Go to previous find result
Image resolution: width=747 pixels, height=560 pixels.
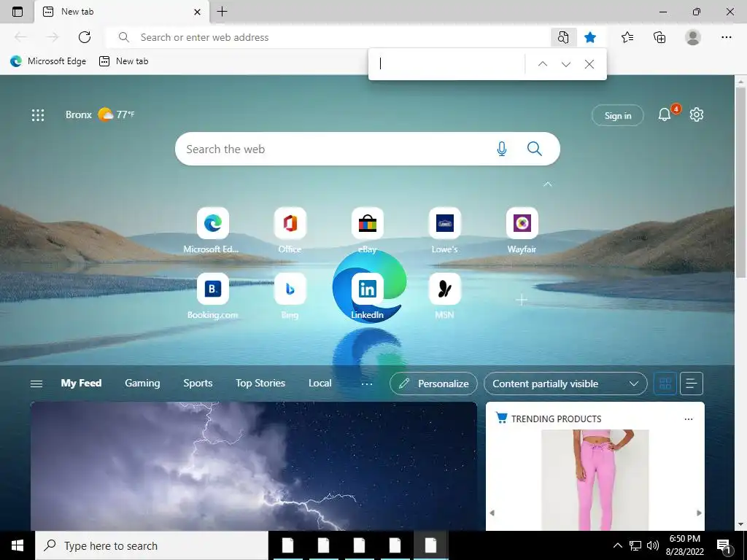pyautogui.click(x=543, y=64)
